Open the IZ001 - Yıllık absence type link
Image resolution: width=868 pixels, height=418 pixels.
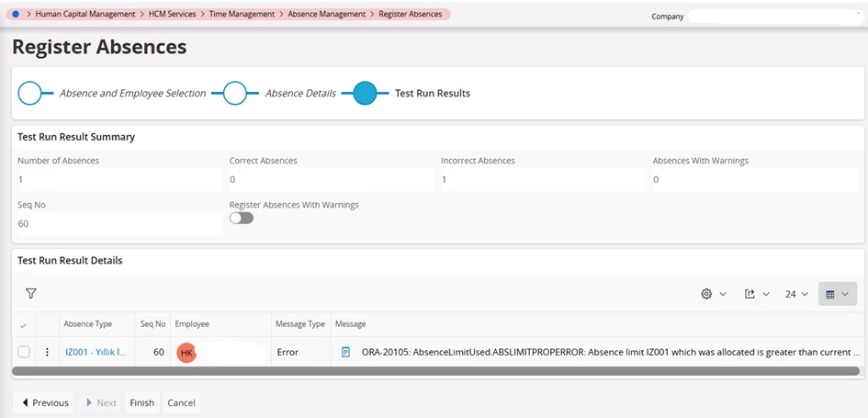point(96,352)
